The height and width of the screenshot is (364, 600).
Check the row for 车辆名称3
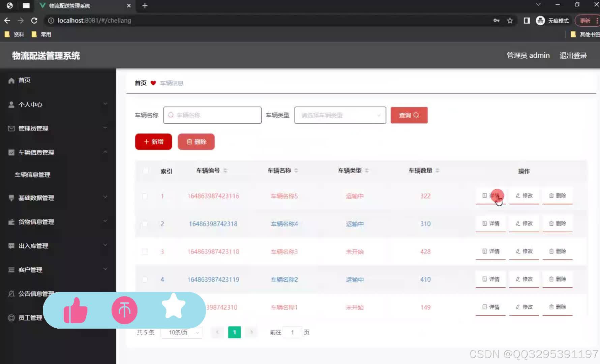click(145, 252)
